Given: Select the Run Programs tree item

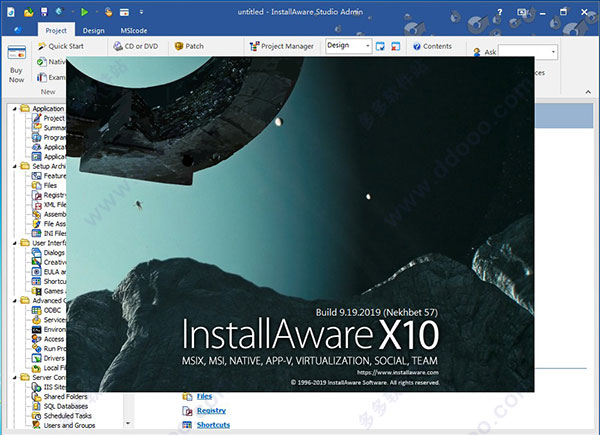Looking at the screenshot, I should (49, 349).
